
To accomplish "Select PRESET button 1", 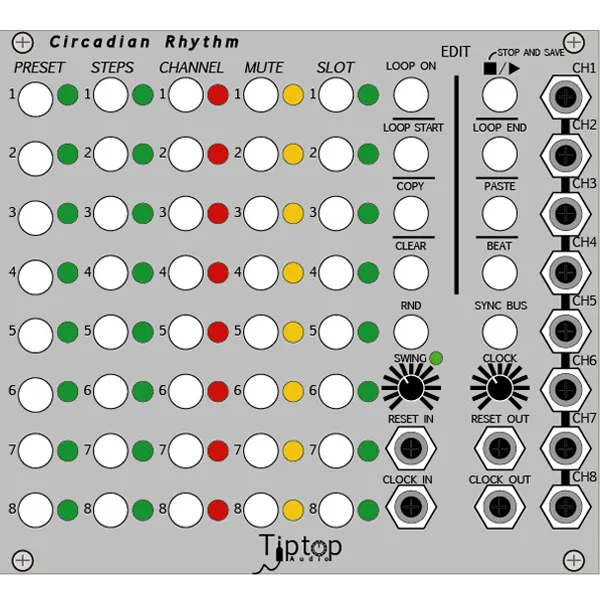I will click(x=35, y=99).
